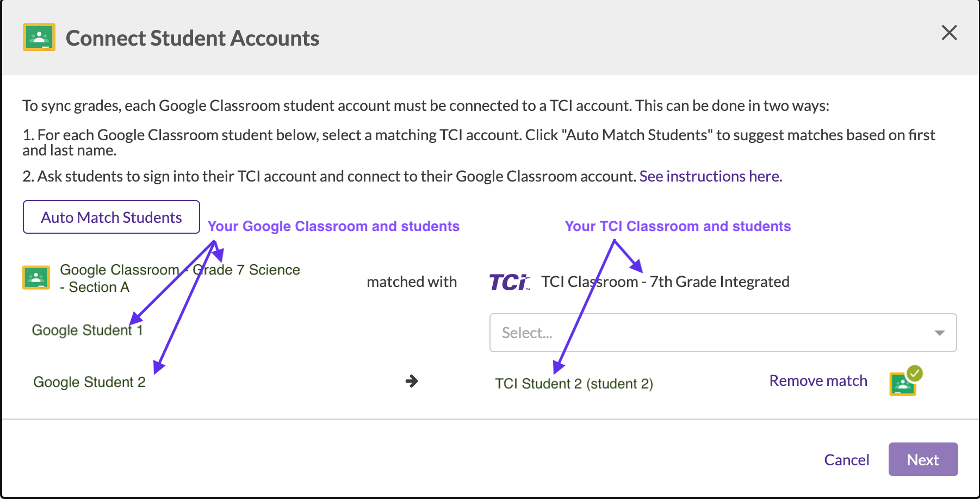Click the black arrow beside Google Student 2

pos(412,382)
